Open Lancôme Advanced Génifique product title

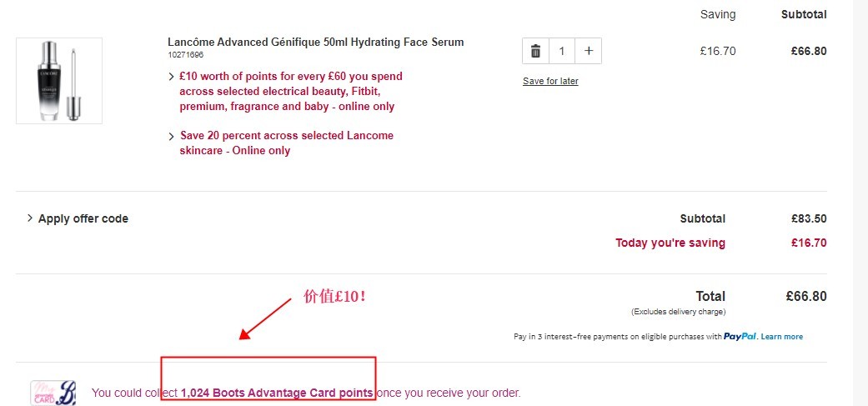pyautogui.click(x=315, y=42)
